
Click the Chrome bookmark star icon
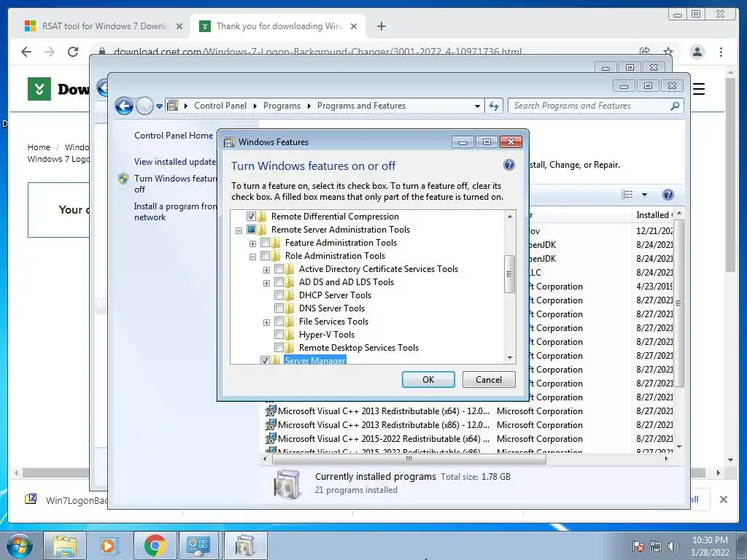(x=668, y=51)
